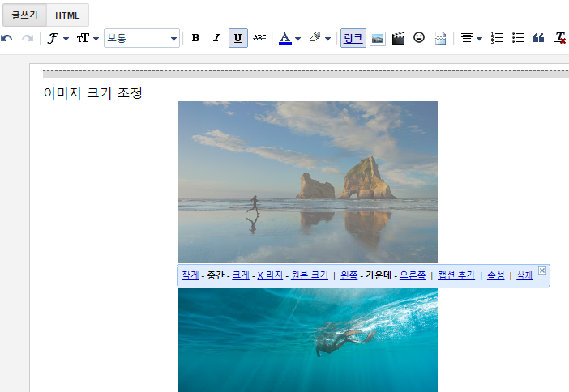Expand the highlight color dropdown arrow
This screenshot has width=569, height=392.
[x=327, y=38]
